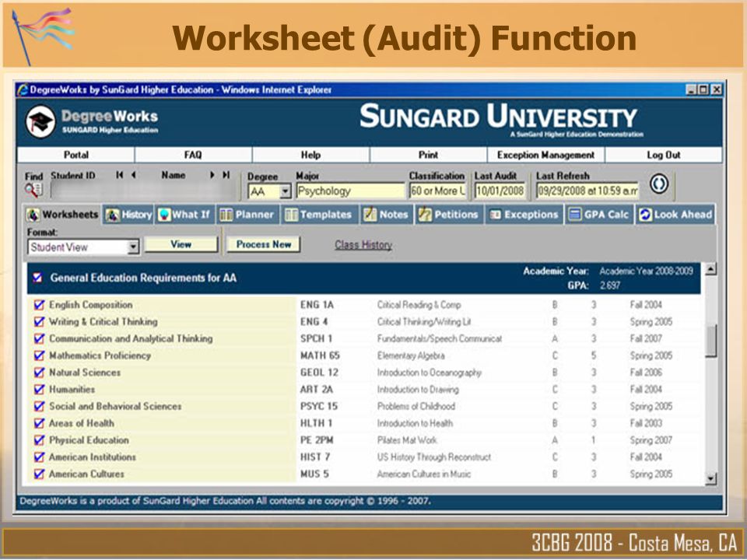Click course title Pilates Mat Work
Viewport: 747px width, 560px height.
pyautogui.click(x=407, y=440)
